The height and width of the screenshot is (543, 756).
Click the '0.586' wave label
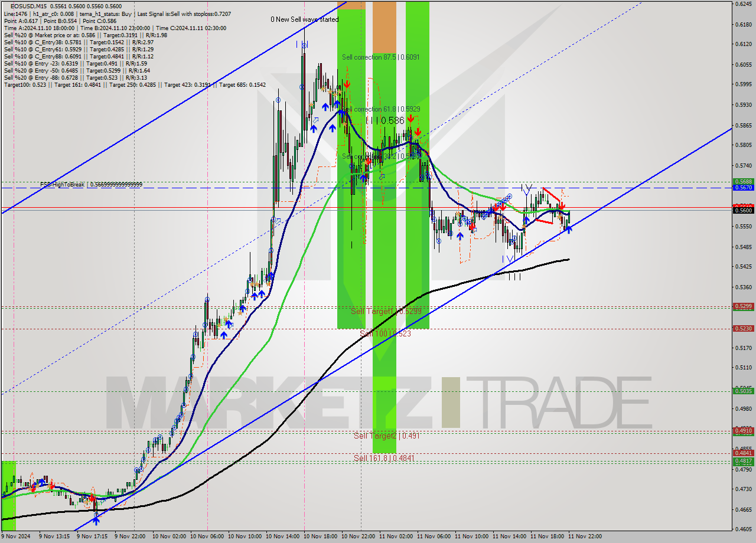392,120
